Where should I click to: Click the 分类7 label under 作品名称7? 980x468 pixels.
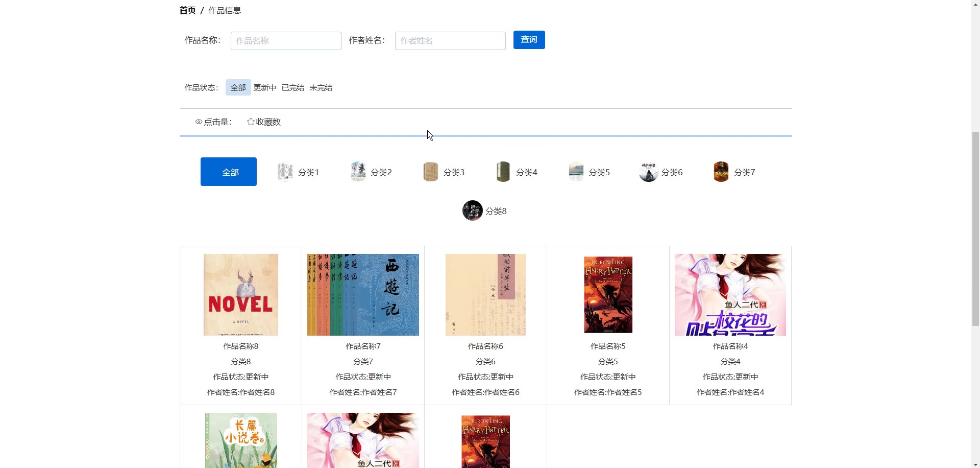click(363, 362)
